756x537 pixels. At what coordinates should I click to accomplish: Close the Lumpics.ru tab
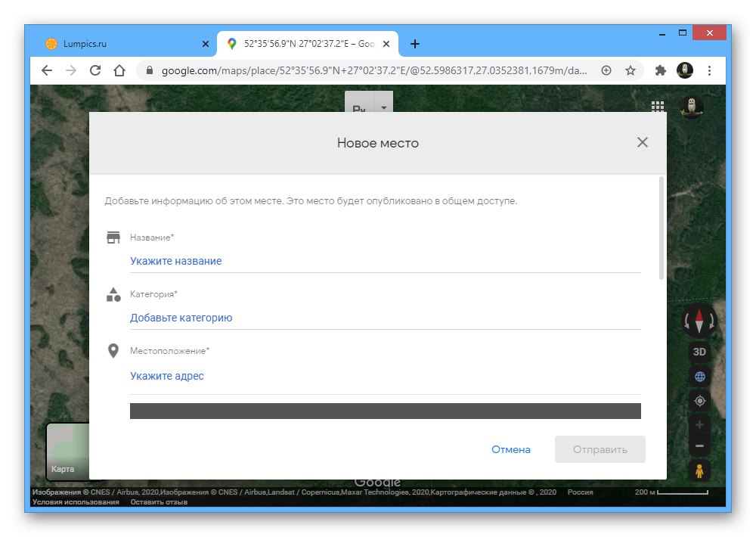tap(206, 44)
